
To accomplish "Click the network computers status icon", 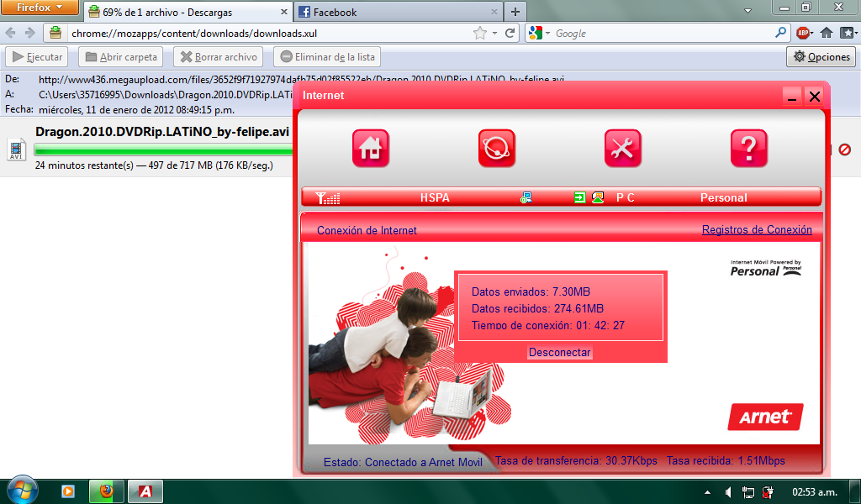I will coord(526,197).
